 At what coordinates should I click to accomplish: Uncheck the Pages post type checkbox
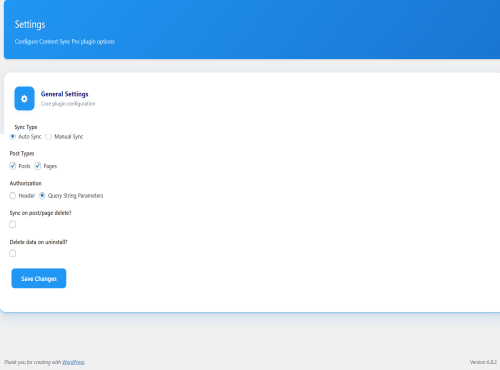(x=38, y=166)
